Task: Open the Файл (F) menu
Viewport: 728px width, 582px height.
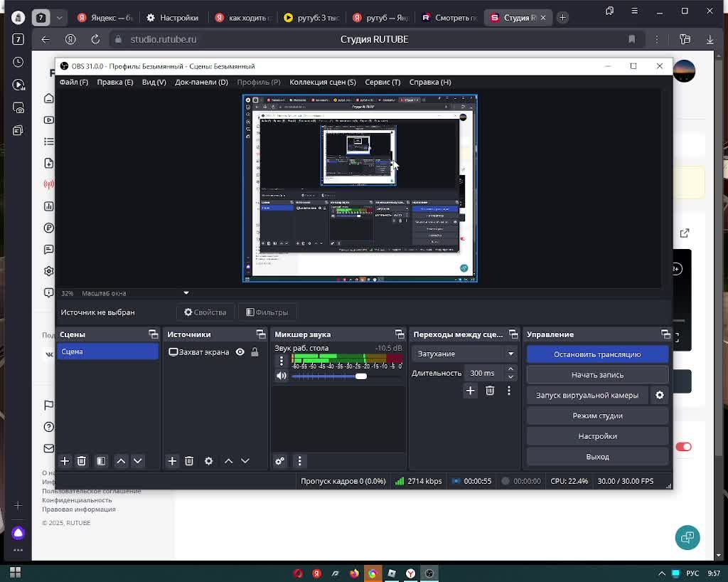Action: coord(74,82)
